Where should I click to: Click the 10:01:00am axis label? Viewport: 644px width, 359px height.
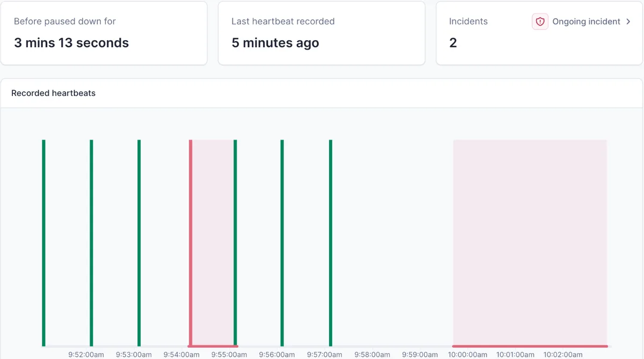(x=515, y=355)
